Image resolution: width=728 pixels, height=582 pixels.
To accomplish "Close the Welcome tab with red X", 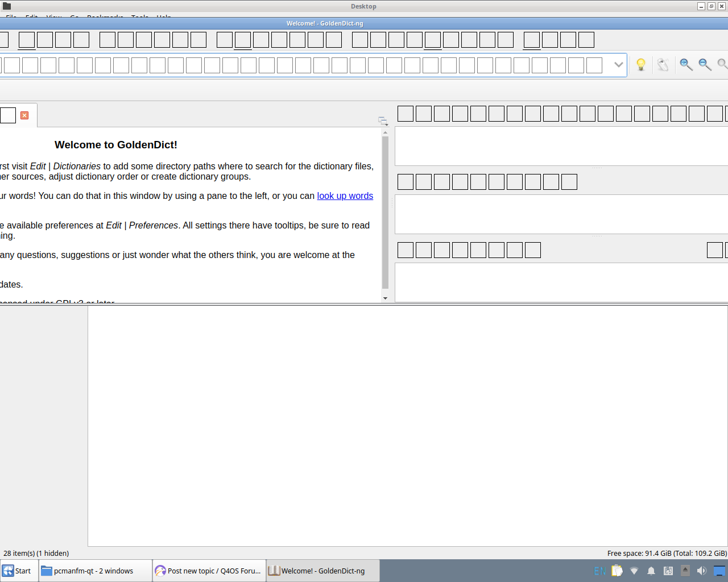I will tap(24, 115).
